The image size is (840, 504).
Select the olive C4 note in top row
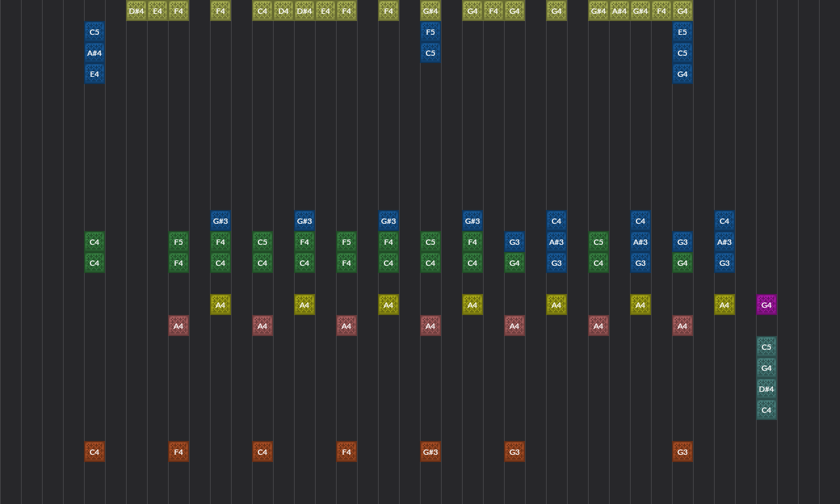click(262, 10)
